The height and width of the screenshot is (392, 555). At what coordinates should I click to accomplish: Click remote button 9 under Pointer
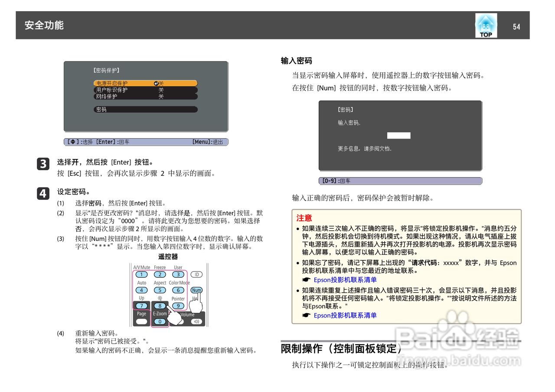coord(178,306)
